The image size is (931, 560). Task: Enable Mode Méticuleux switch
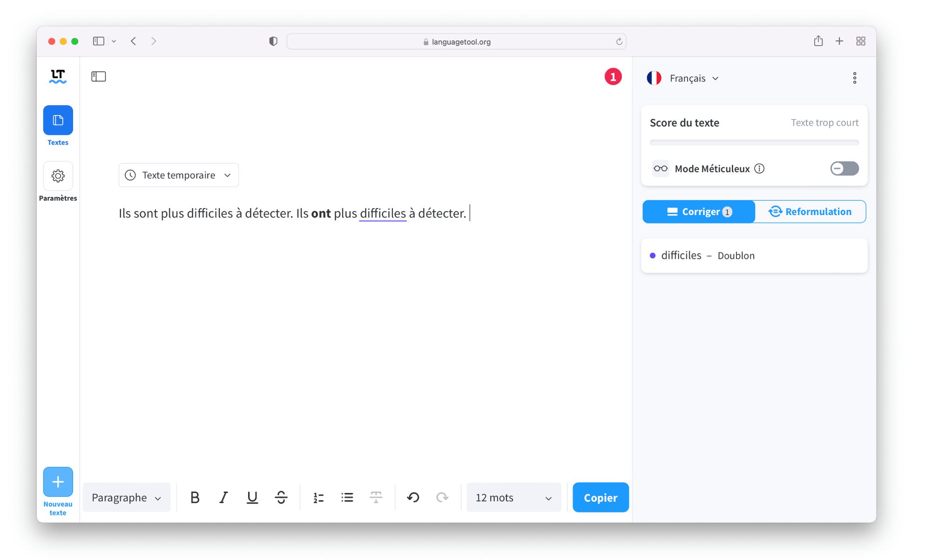[844, 169]
